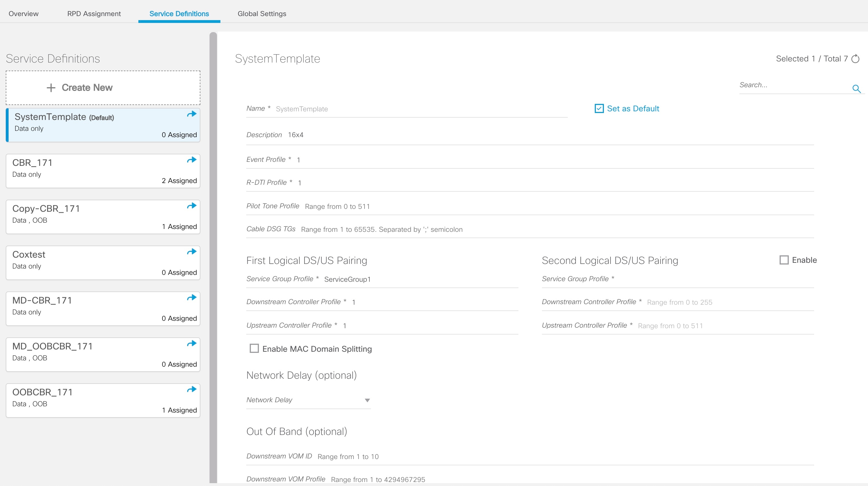868x486 pixels.
Task: Click the refresh icon beside Total 7
Action: pyautogui.click(x=855, y=59)
